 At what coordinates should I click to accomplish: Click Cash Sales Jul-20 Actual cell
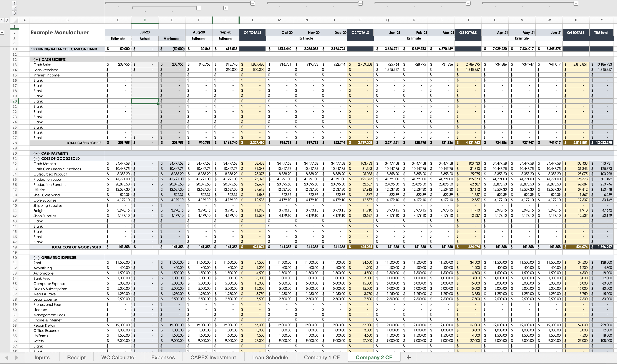(x=145, y=65)
